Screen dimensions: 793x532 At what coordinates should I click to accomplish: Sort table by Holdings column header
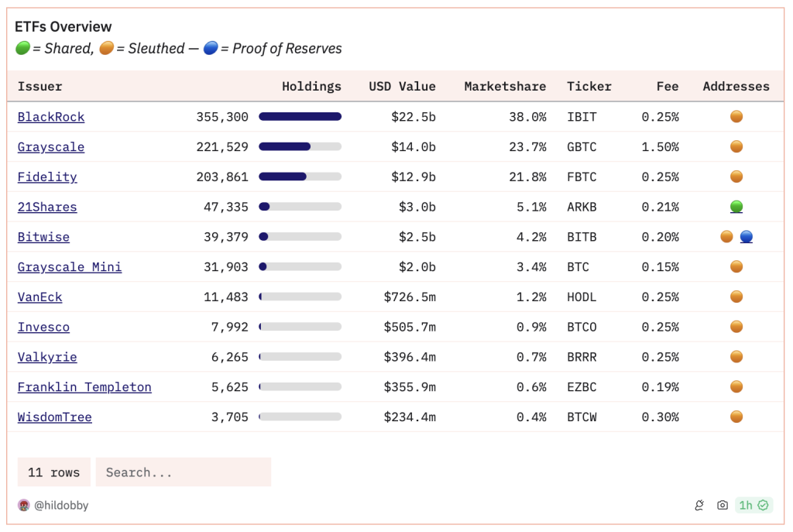pos(311,87)
